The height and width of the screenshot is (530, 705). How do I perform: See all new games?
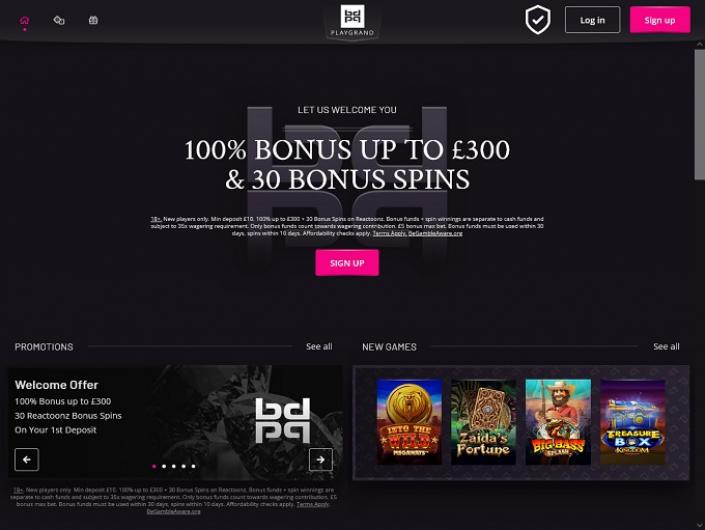(x=666, y=347)
